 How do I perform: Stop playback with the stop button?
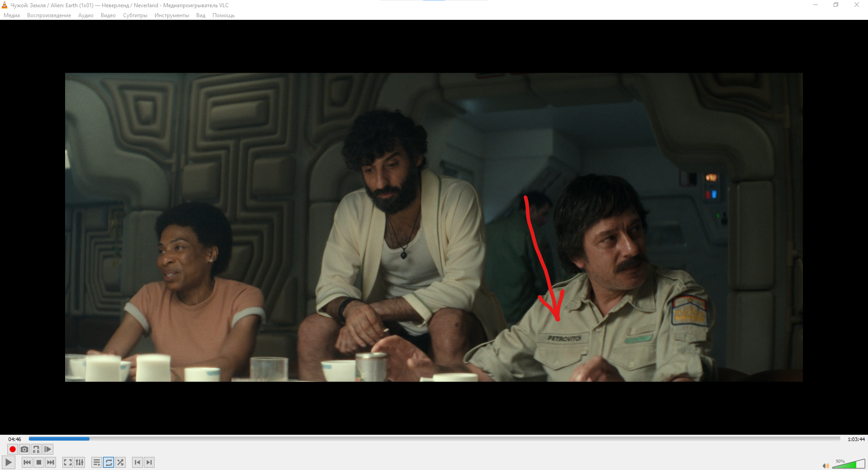pyautogui.click(x=39, y=462)
